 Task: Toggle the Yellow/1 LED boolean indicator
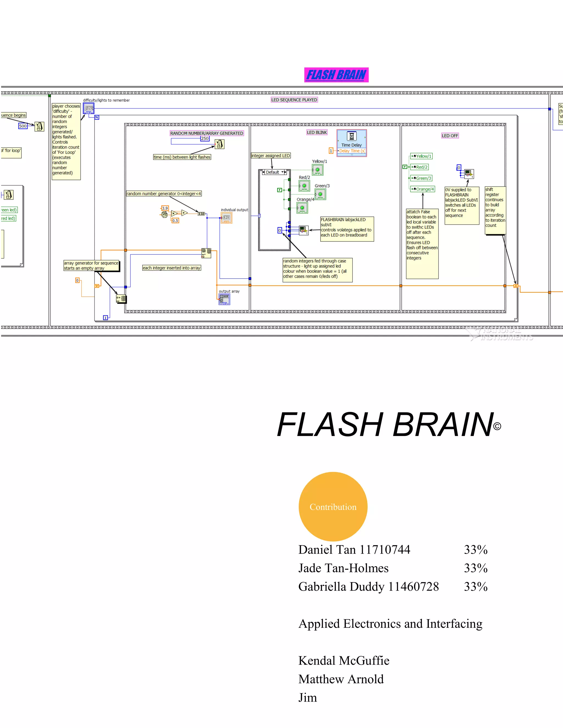click(x=318, y=170)
